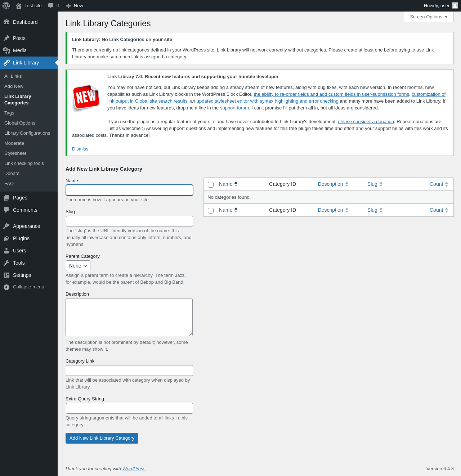Click sort arrows beside header Description
Viewport: 461px width, 476px height.
(347, 184)
